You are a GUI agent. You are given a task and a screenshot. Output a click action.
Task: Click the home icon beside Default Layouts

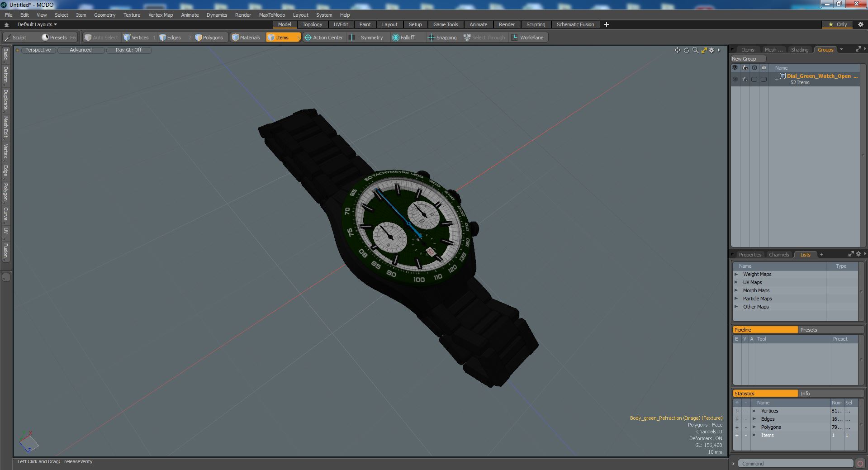[x=6, y=24]
